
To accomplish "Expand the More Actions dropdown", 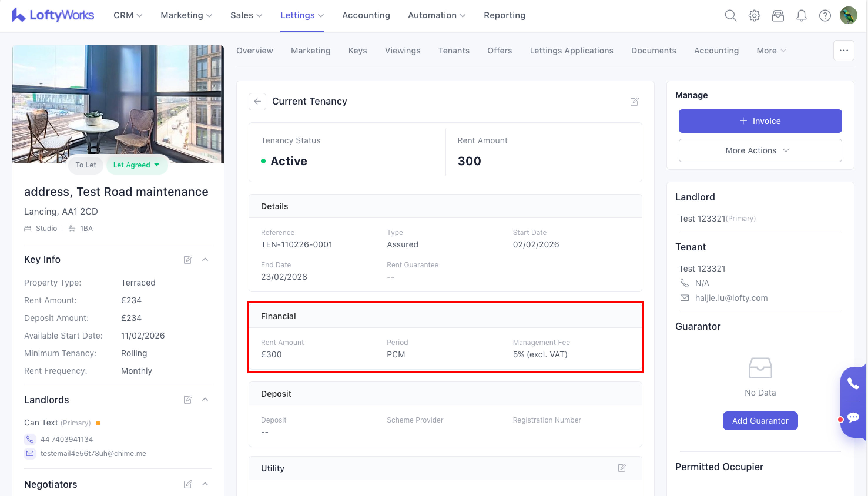I will tap(760, 150).
